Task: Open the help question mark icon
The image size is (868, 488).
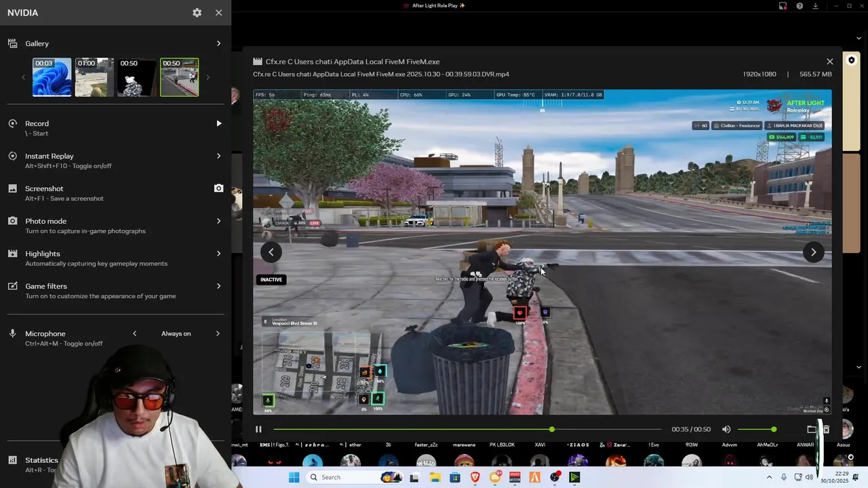Action: [x=800, y=5]
